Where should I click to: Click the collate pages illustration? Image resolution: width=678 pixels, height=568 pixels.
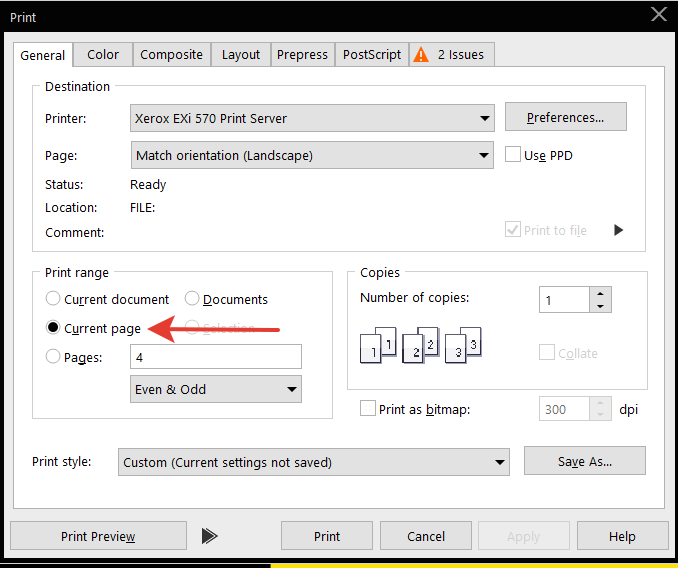click(x=421, y=345)
